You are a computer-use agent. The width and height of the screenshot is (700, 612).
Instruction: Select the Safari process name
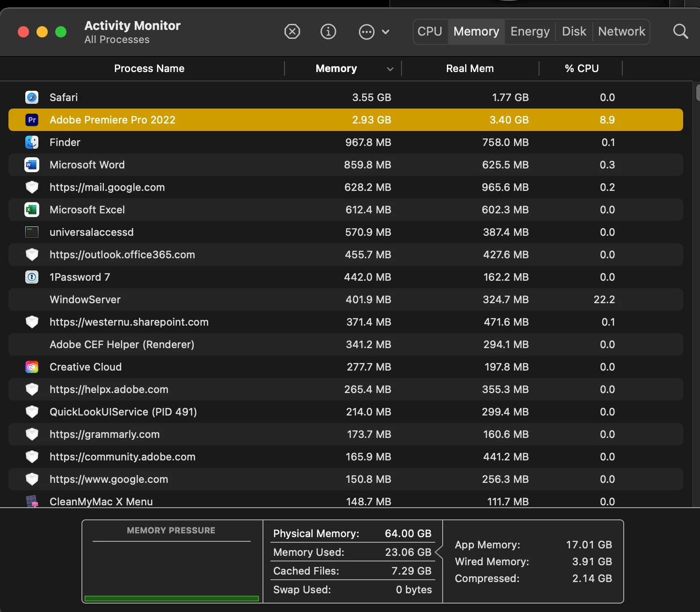coord(64,97)
